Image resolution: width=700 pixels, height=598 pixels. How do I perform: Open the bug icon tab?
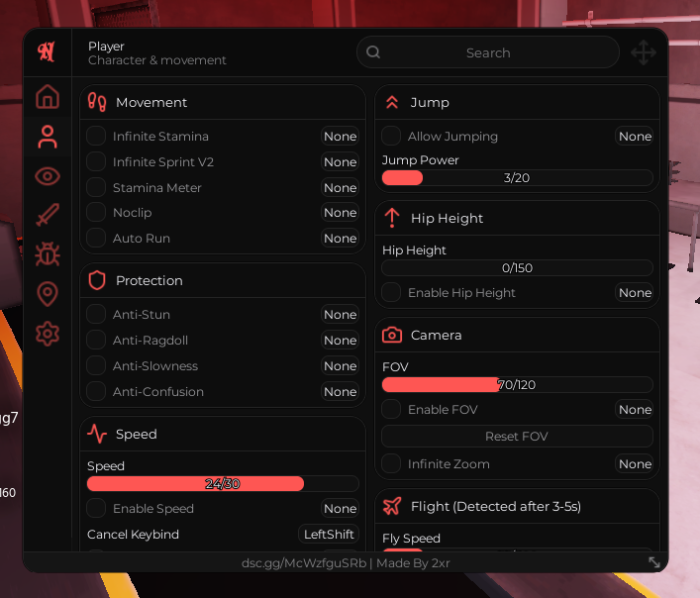[x=48, y=253]
